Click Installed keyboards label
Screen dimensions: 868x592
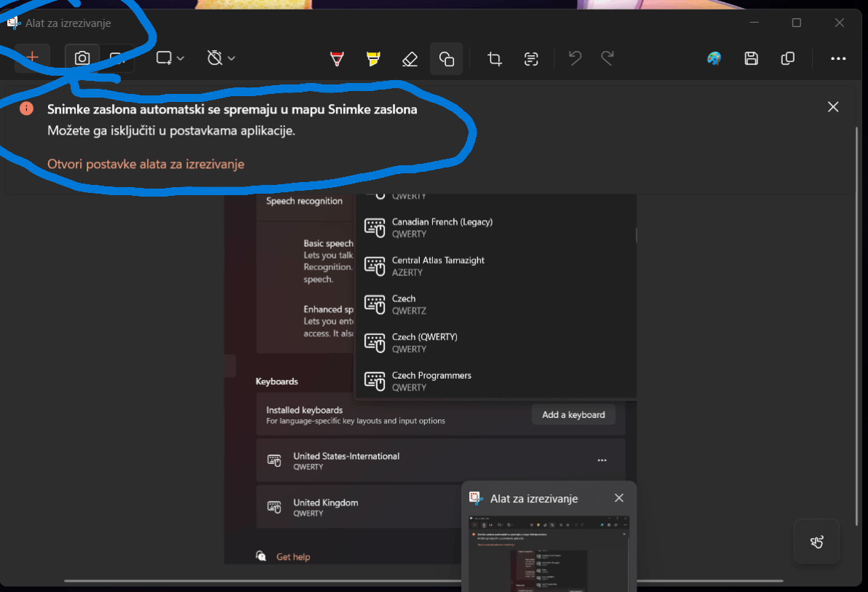[304, 410]
